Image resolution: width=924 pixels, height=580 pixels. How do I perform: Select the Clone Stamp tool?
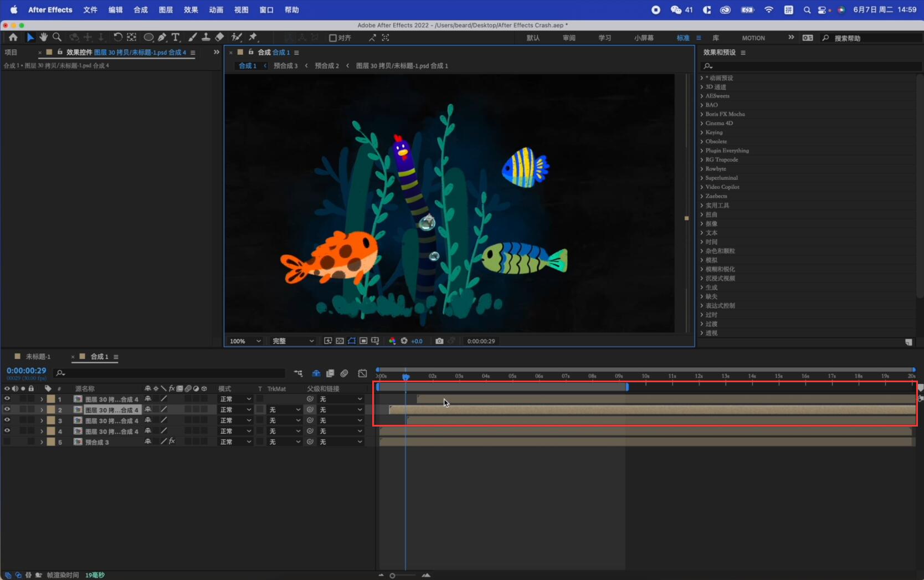tap(206, 37)
